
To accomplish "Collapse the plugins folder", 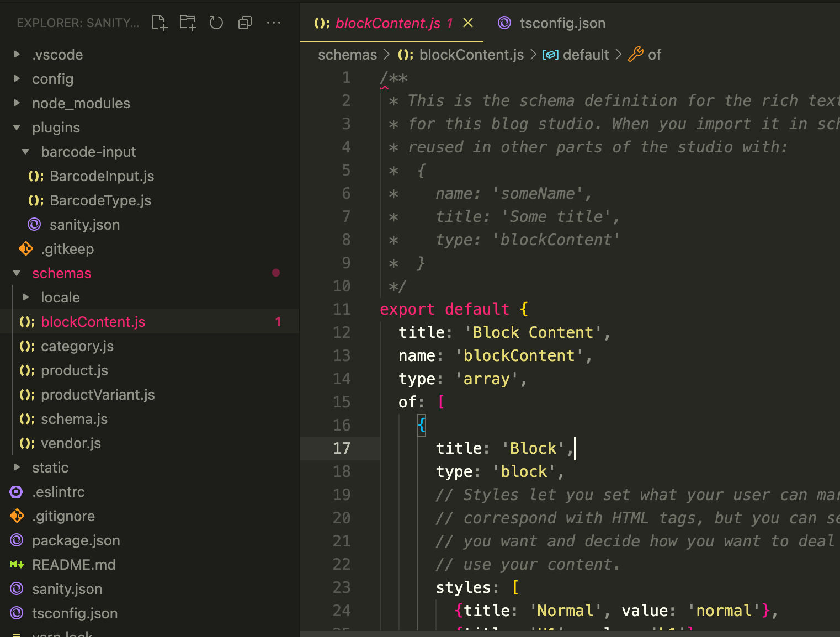I will [150, 128].
